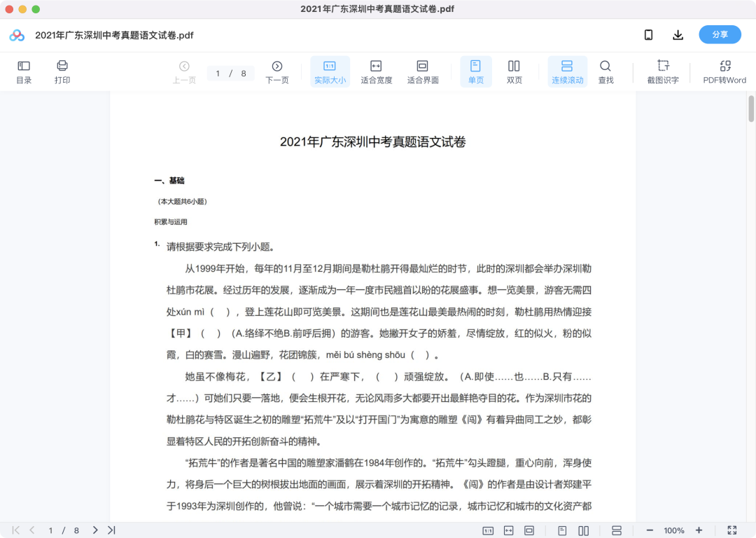Click the vertical scrollbar thumb
The height and width of the screenshot is (538, 756).
[x=750, y=109]
